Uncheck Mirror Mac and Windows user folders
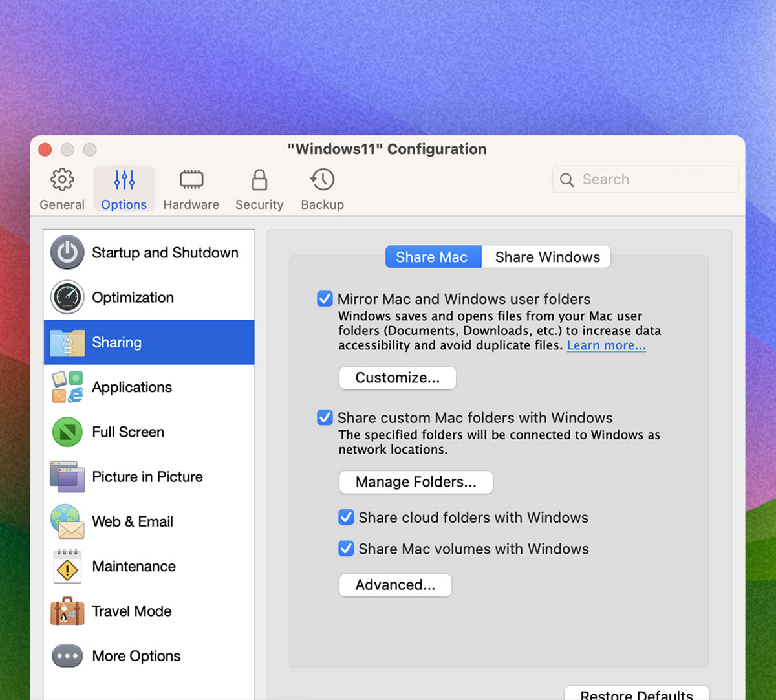The width and height of the screenshot is (776, 700). (325, 299)
